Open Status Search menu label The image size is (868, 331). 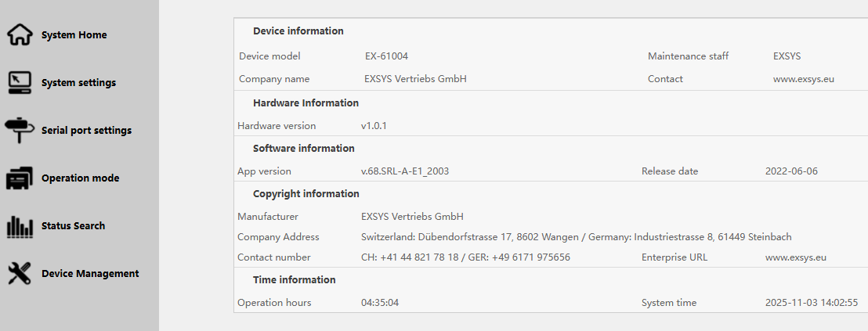[73, 226]
